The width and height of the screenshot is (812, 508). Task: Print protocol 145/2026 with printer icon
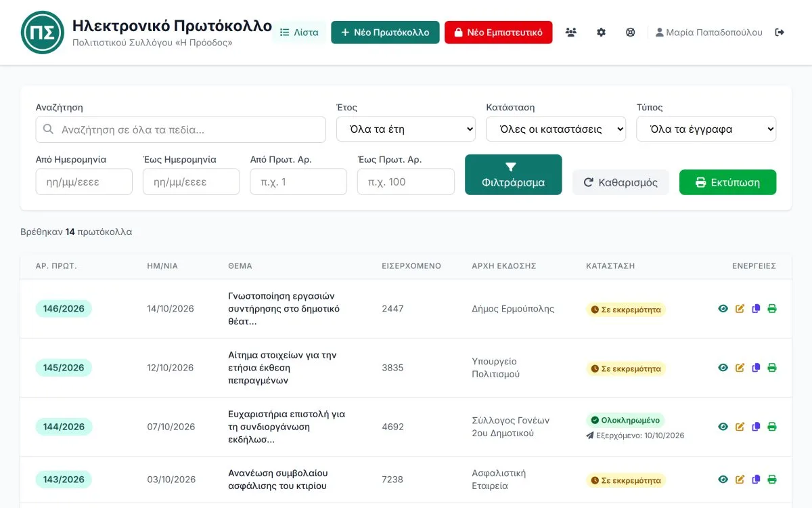(x=772, y=368)
